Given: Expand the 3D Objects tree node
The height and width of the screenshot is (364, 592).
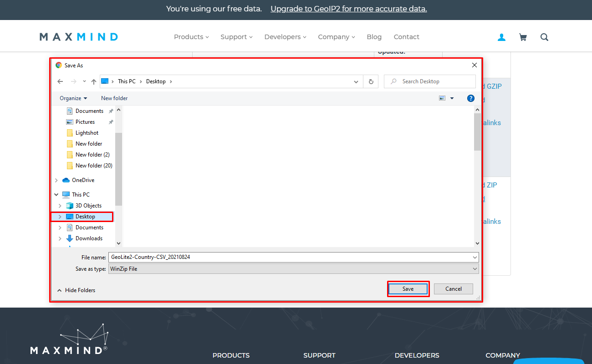Looking at the screenshot, I should coord(60,206).
